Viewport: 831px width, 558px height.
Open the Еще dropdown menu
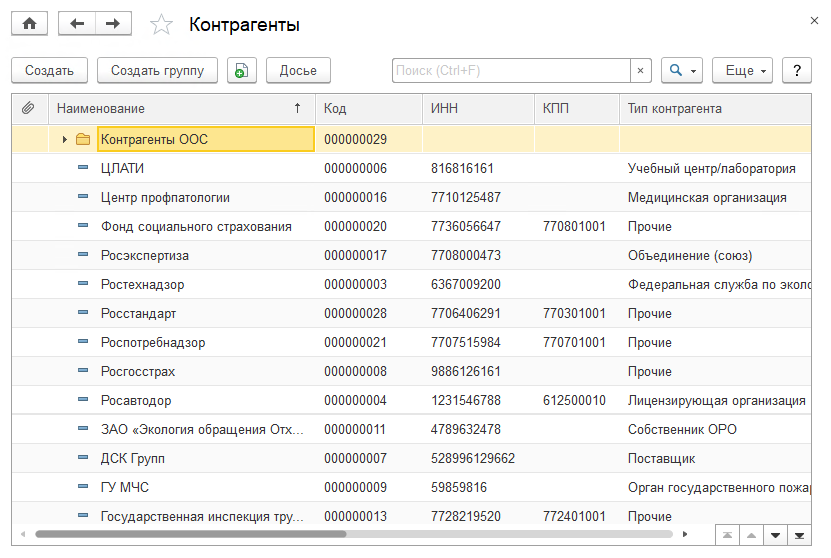[x=745, y=70]
